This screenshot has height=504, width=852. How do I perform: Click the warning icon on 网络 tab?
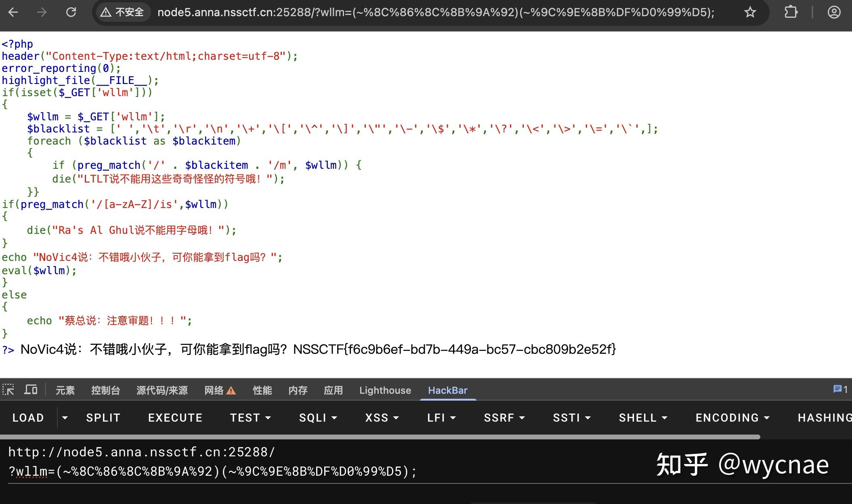231,390
